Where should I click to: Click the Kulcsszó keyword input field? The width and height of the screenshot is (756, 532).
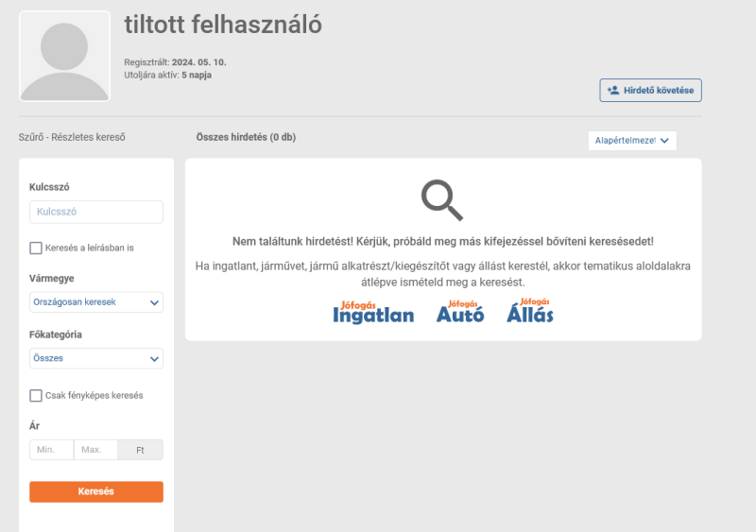[96, 212]
